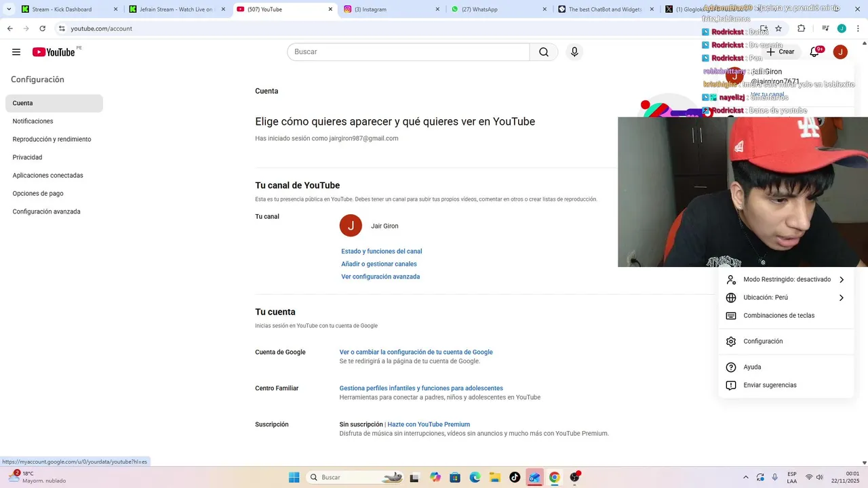Click the YouTube Buscar search field
The width and height of the screenshot is (868, 488).
pos(408,52)
